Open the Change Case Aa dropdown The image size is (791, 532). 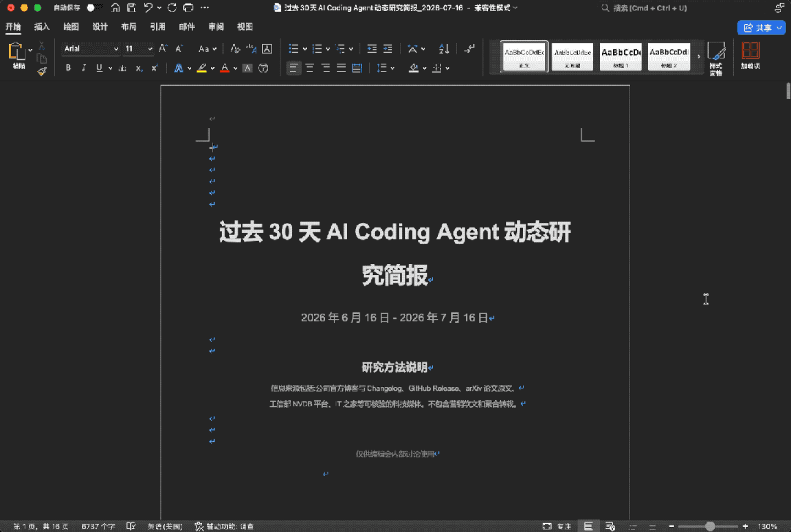pos(208,49)
